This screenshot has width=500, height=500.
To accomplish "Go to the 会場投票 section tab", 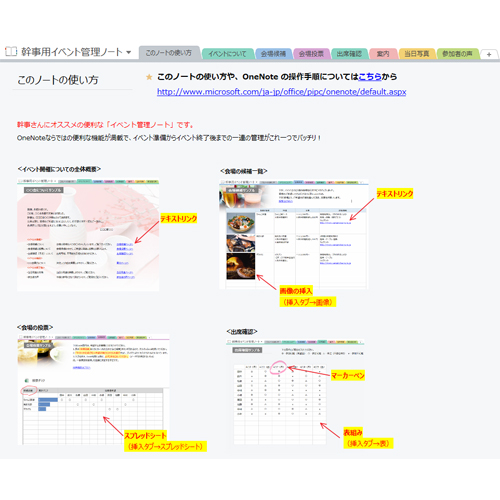I will (x=311, y=54).
